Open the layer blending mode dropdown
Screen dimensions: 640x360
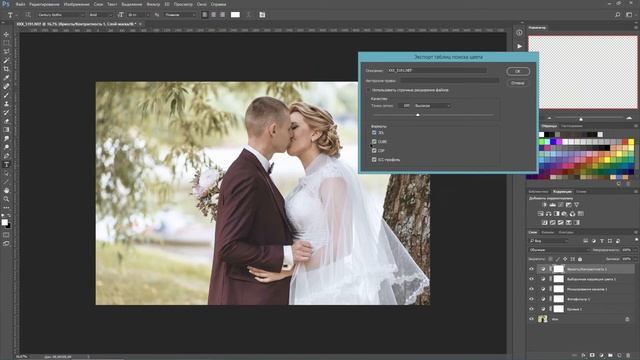(x=559, y=250)
